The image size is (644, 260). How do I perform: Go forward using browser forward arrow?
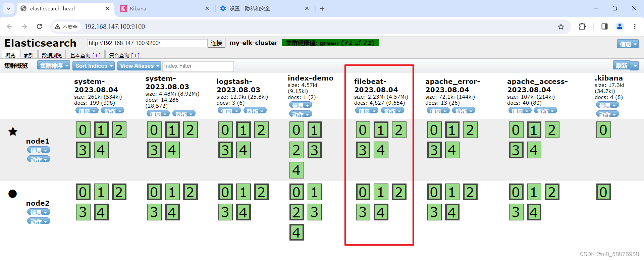click(24, 27)
